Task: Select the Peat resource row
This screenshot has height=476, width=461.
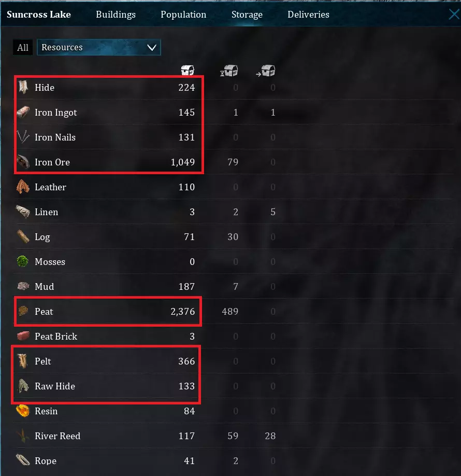Action: pos(108,312)
